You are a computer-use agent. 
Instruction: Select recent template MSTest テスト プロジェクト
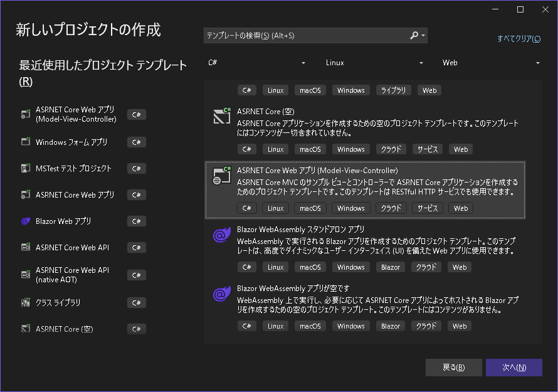pyautogui.click(x=83, y=169)
